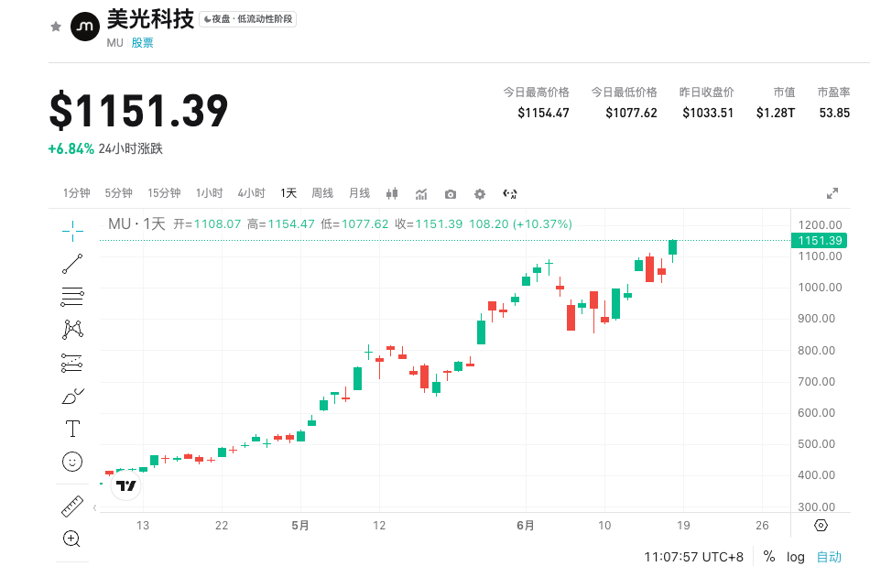Click the 19 date axis label
Screen dimensions: 870x588
[x=683, y=526]
